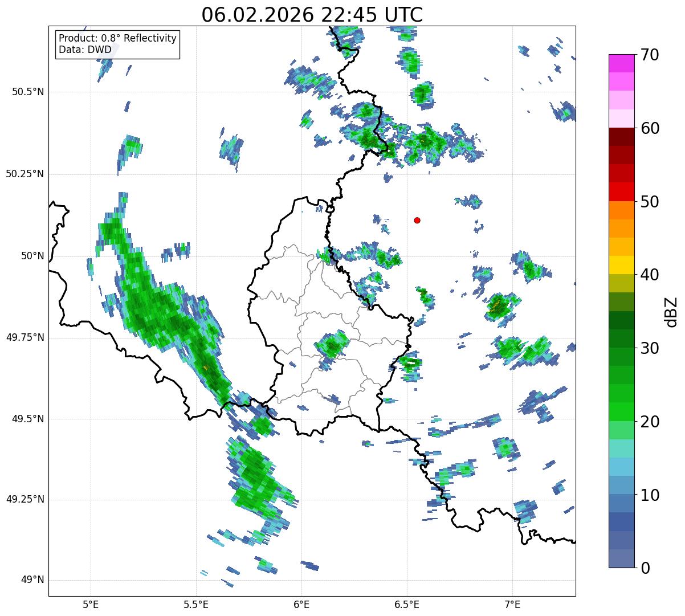Pick the yellow swatch just above 40 dBZ

coord(621,266)
